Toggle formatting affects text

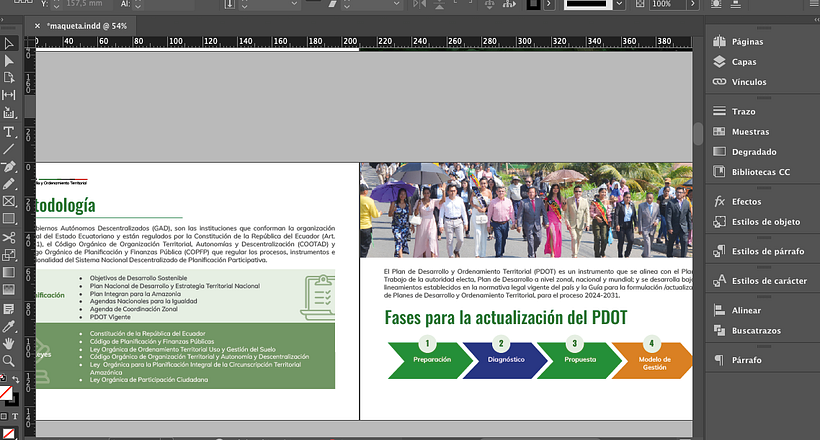tap(15, 416)
